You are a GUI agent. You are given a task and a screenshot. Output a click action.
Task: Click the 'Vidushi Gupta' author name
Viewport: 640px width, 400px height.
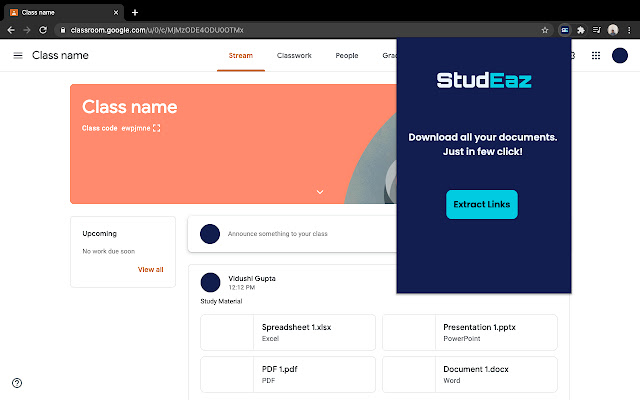[252, 278]
